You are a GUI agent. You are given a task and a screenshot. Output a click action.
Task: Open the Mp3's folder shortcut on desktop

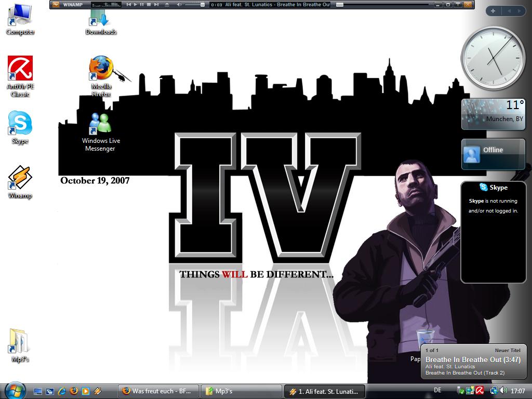tap(20, 341)
